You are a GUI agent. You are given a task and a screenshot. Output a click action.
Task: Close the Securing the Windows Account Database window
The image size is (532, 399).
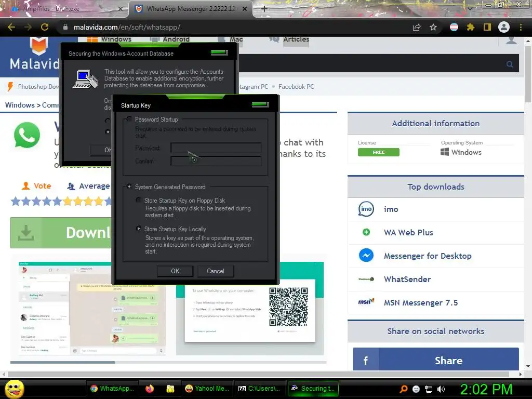coord(219,52)
